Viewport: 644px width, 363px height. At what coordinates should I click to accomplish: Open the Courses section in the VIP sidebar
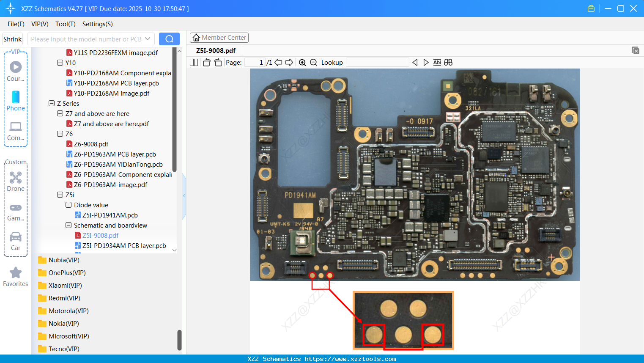coord(16,71)
